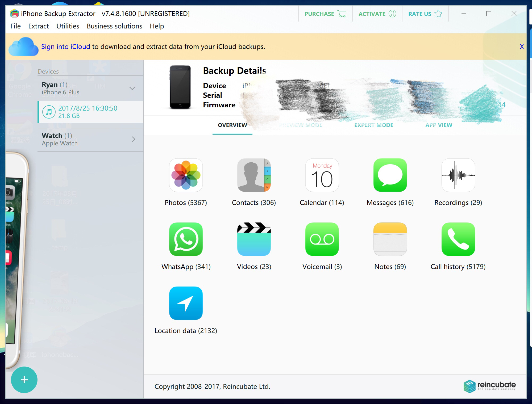Open the Contacts icon
The height and width of the screenshot is (404, 532).
click(254, 175)
